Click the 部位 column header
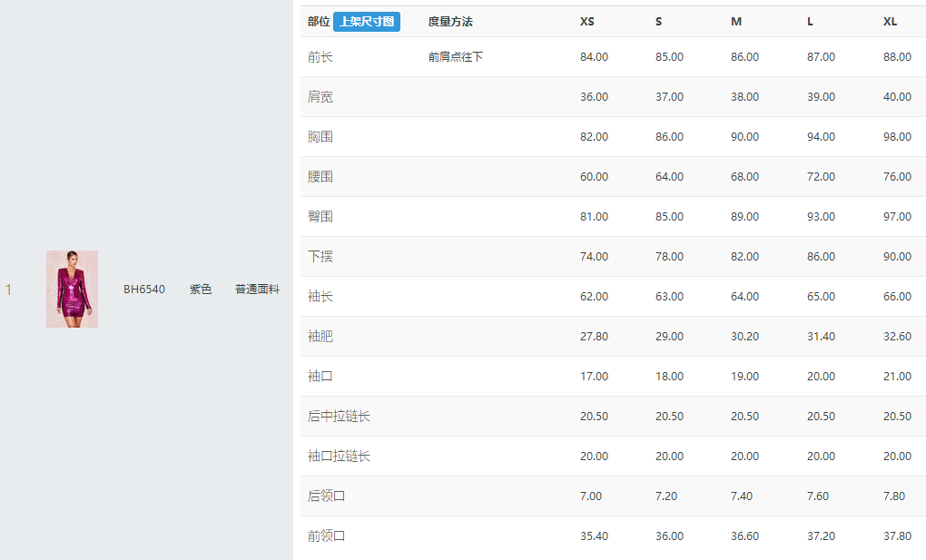 (319, 22)
